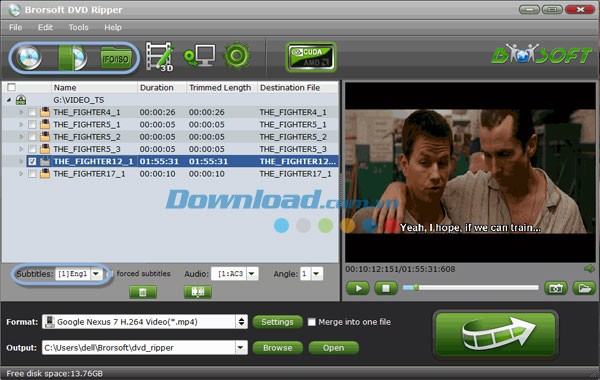The height and width of the screenshot is (380, 600).
Task: Enable Merge into one file checkbox
Action: [x=312, y=322]
